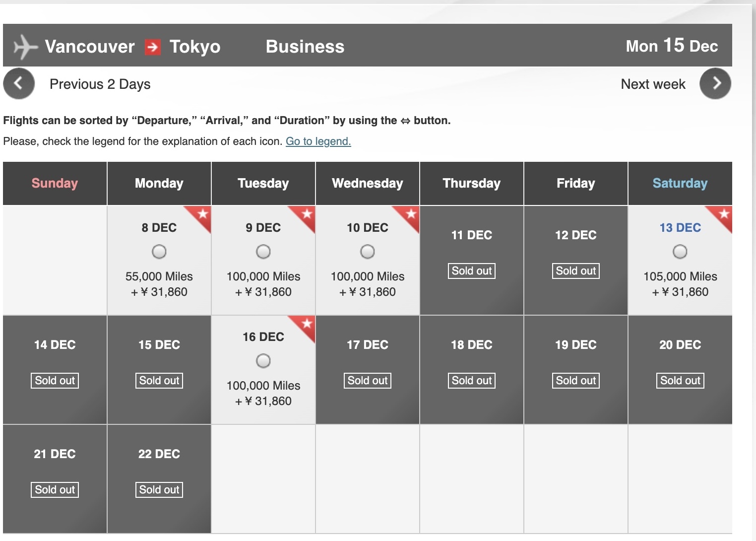
Task: Select the 16 DEC radio button
Action: 263,361
